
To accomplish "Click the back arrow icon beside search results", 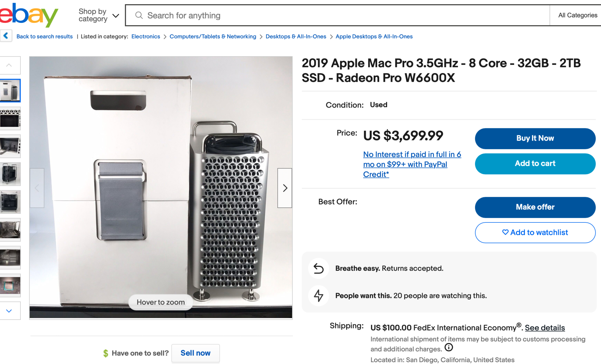I will tap(6, 36).
